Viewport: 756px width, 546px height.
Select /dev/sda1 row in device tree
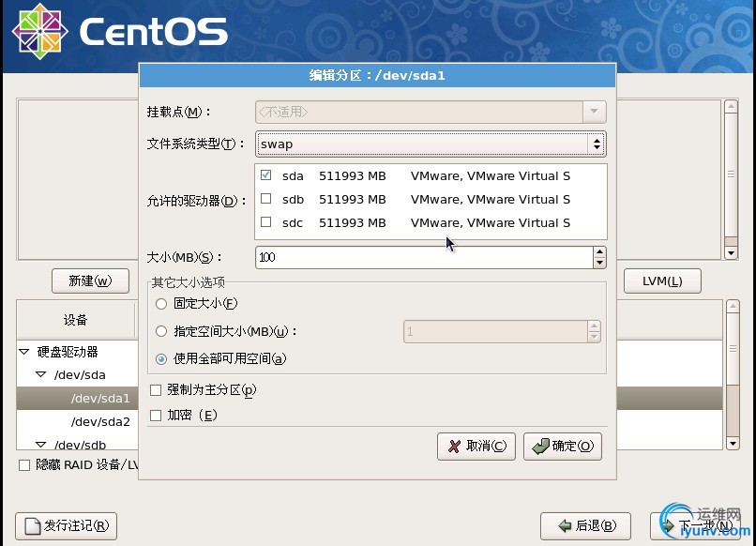pos(100,399)
